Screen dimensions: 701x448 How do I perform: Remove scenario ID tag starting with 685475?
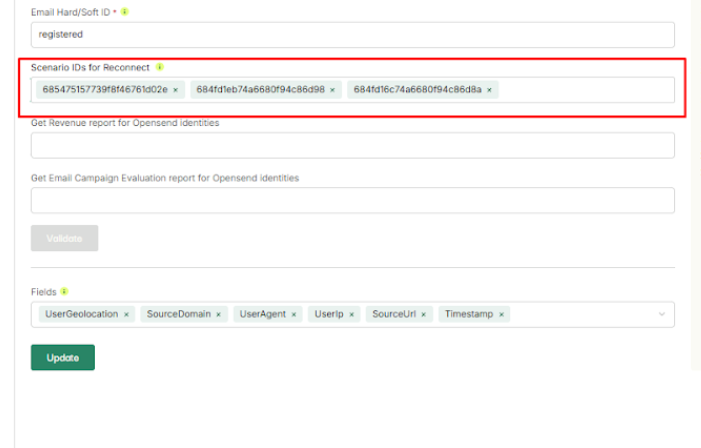(x=175, y=90)
